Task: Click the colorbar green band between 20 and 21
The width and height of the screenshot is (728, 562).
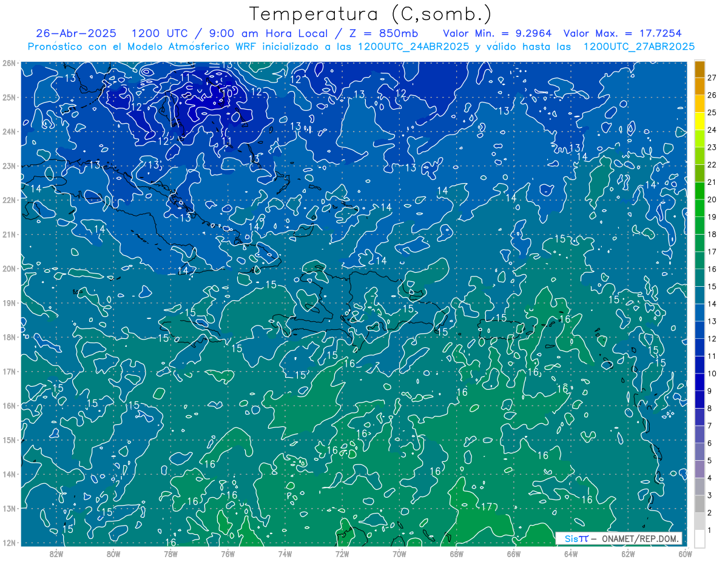Action: (x=699, y=191)
